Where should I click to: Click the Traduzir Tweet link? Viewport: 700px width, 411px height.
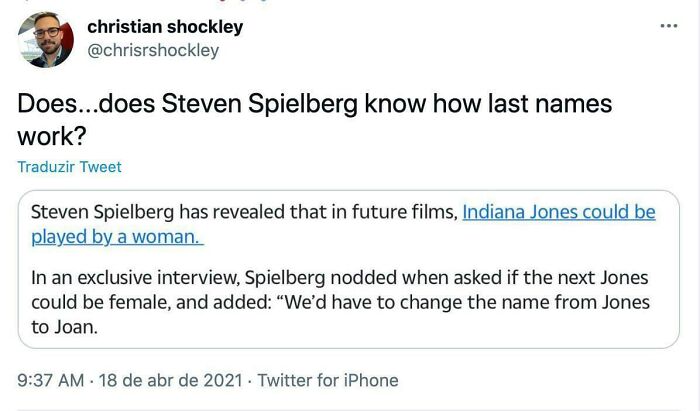[69, 167]
